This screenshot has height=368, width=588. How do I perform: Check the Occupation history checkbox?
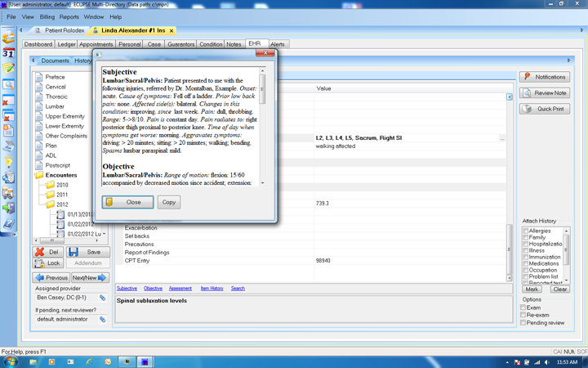tap(525, 271)
